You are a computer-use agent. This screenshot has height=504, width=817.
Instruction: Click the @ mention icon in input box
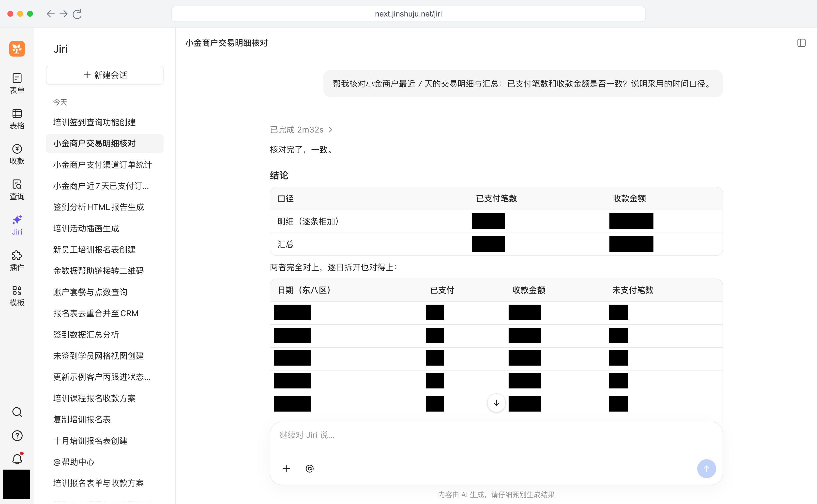tap(309, 469)
